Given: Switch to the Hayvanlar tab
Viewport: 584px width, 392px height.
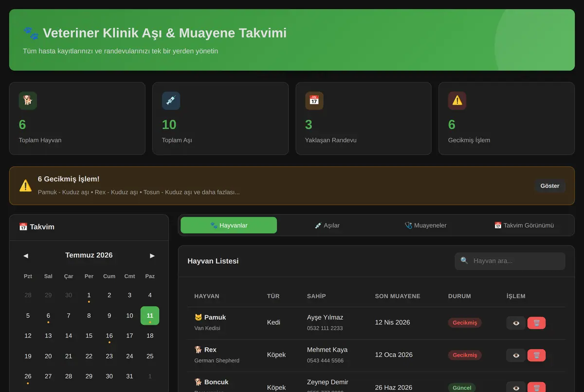Looking at the screenshot, I should click(x=229, y=225).
